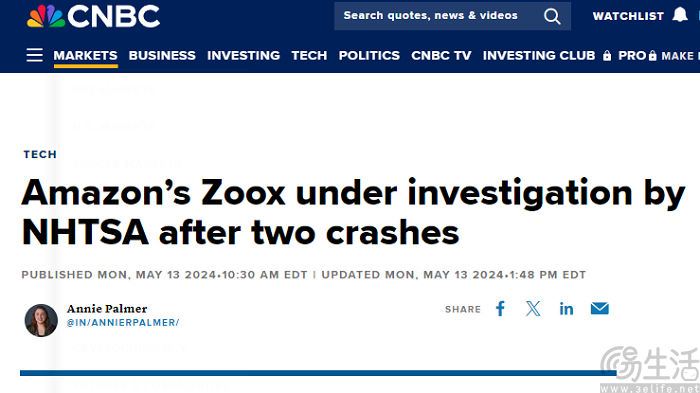Open the hamburger navigation menu
The width and height of the screenshot is (700, 393).
34,55
